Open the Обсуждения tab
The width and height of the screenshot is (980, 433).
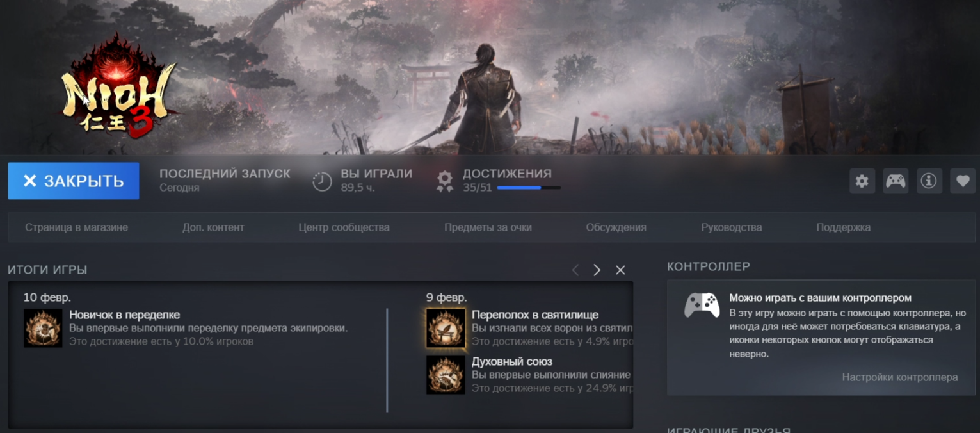pos(616,227)
